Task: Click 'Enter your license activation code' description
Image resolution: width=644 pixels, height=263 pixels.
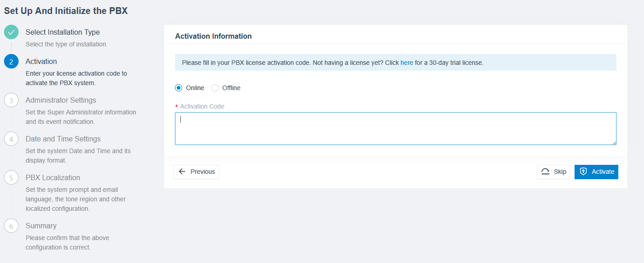Action: pos(76,78)
